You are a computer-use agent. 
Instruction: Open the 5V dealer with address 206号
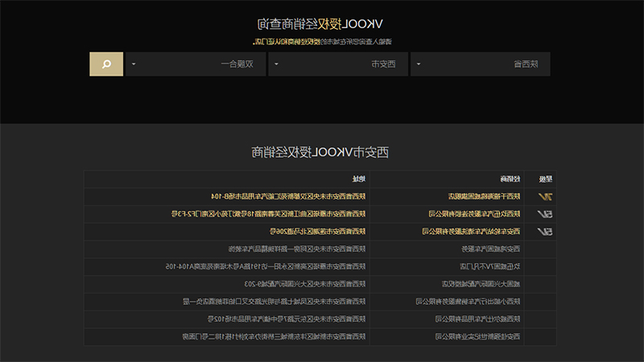click(x=471, y=232)
